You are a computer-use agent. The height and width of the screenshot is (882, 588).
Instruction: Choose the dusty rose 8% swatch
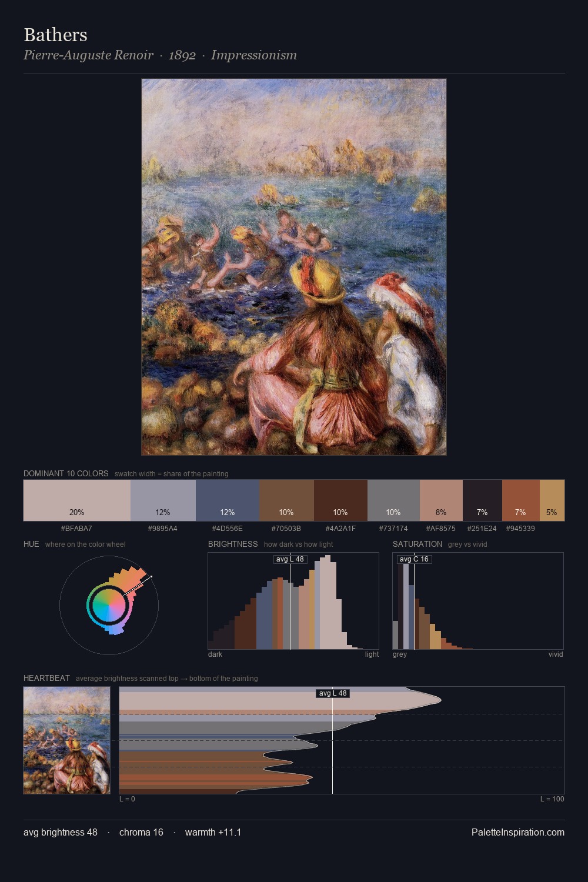click(441, 500)
